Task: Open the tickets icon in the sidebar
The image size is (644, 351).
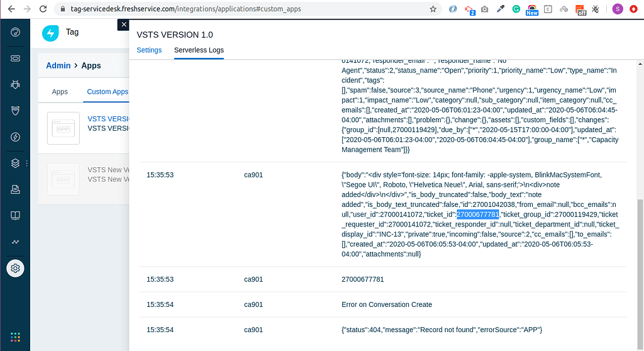Action: point(15,58)
